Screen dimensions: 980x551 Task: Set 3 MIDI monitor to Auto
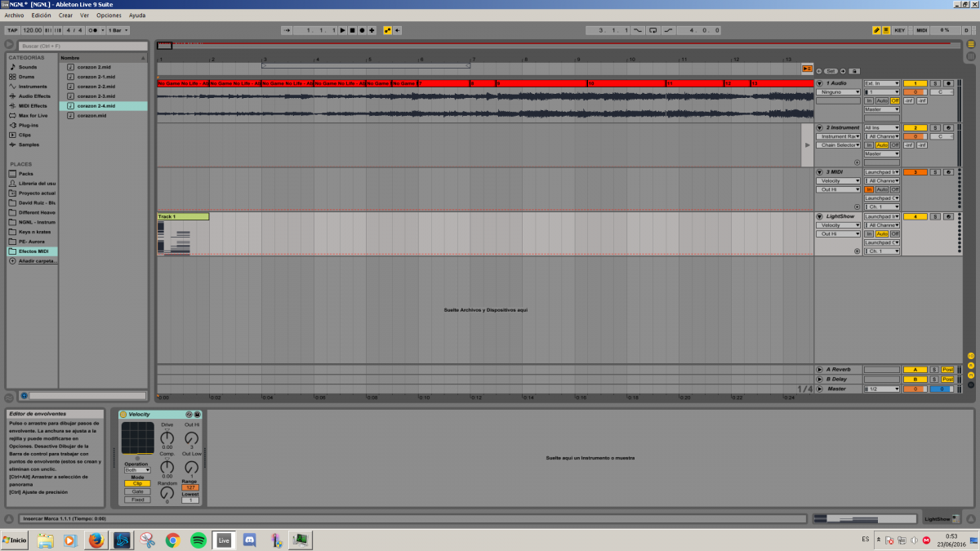882,189
